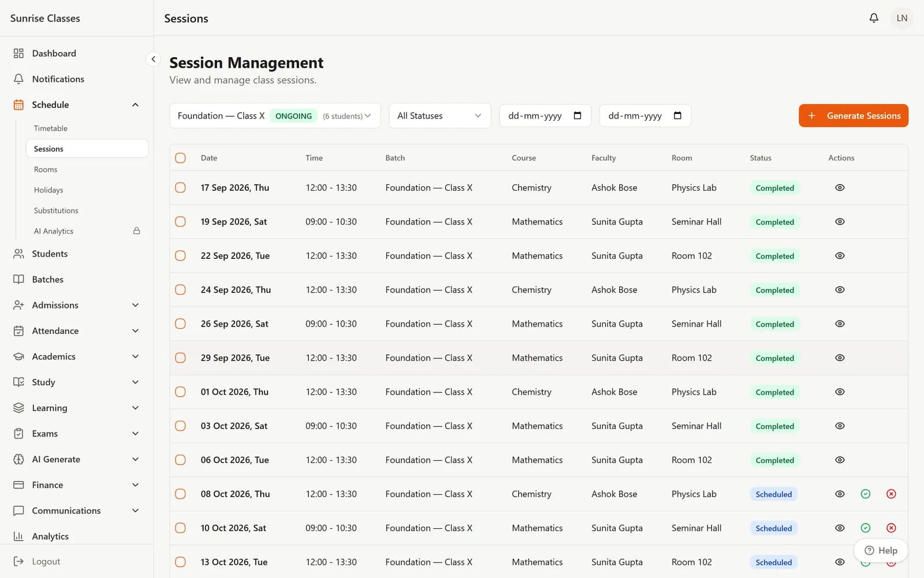Open the Foundation — Class X batch dropdown
924x578 pixels.
tap(275, 116)
